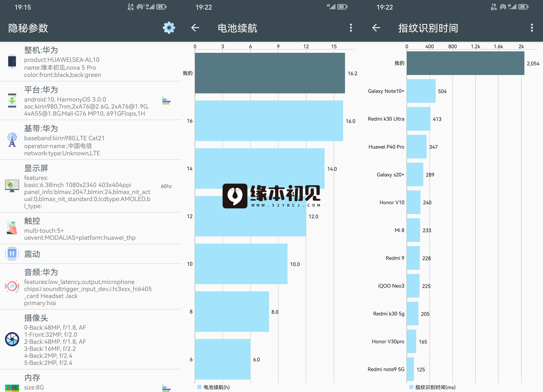Screen dimensions: 543x392
Task: Tap battery indicator in left status bar
Action: [161, 7]
